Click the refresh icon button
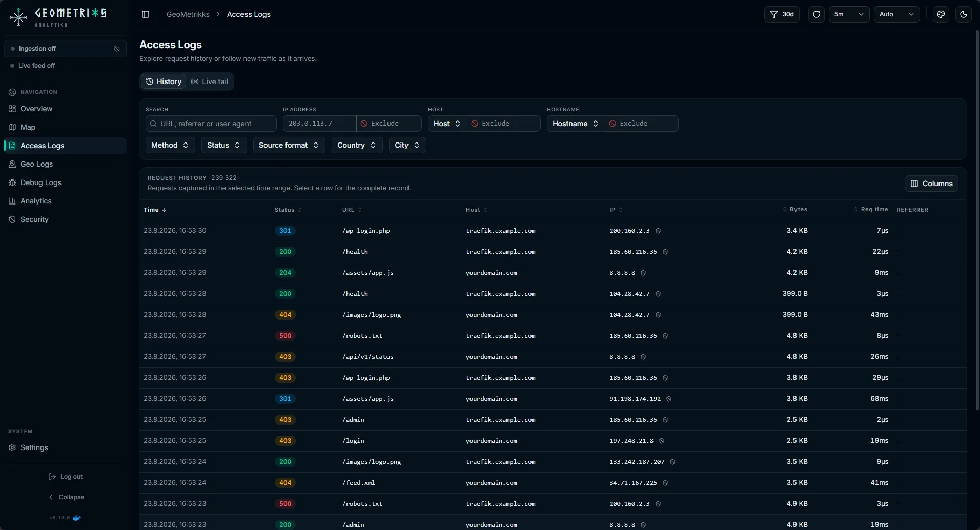Screen dimensions: 980x530 [x=816, y=14]
